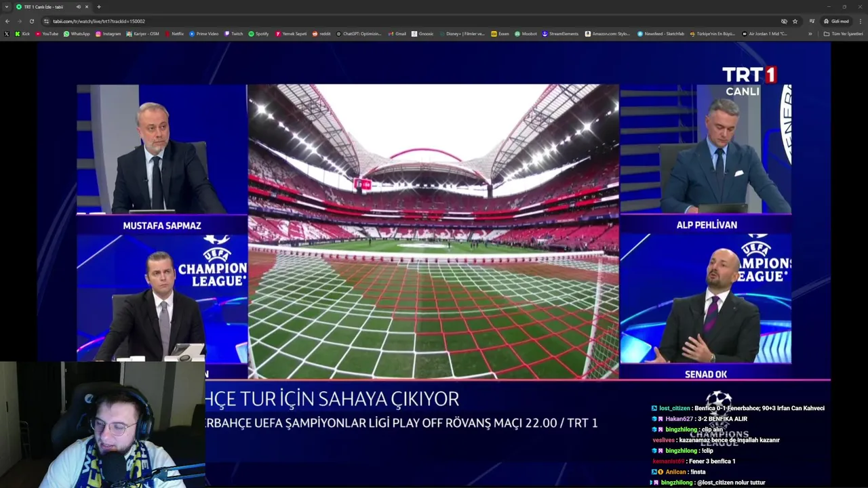868x488 pixels.
Task: Click the third-party cookies blocked eye icon
Action: (x=784, y=21)
